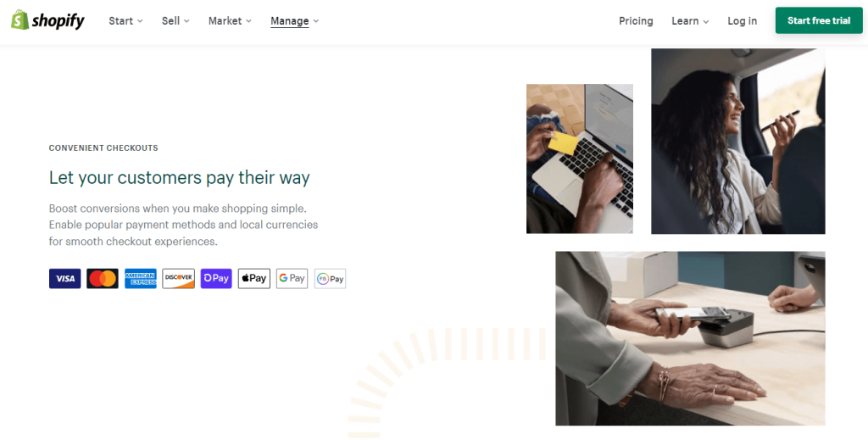Click the American Express icon

(141, 278)
